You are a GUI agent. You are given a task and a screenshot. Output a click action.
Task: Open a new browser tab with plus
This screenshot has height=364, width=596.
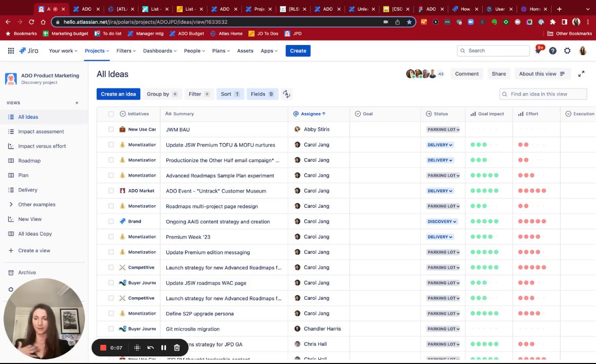(559, 9)
